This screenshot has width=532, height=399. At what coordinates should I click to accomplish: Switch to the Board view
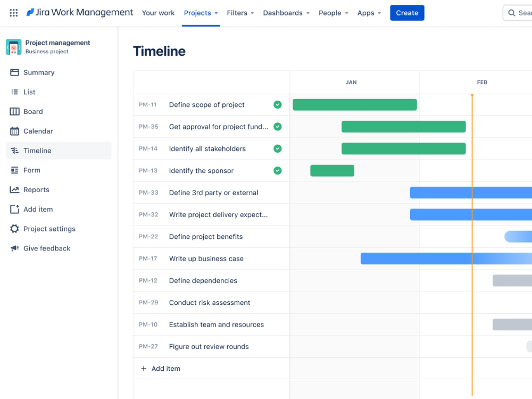click(x=34, y=111)
